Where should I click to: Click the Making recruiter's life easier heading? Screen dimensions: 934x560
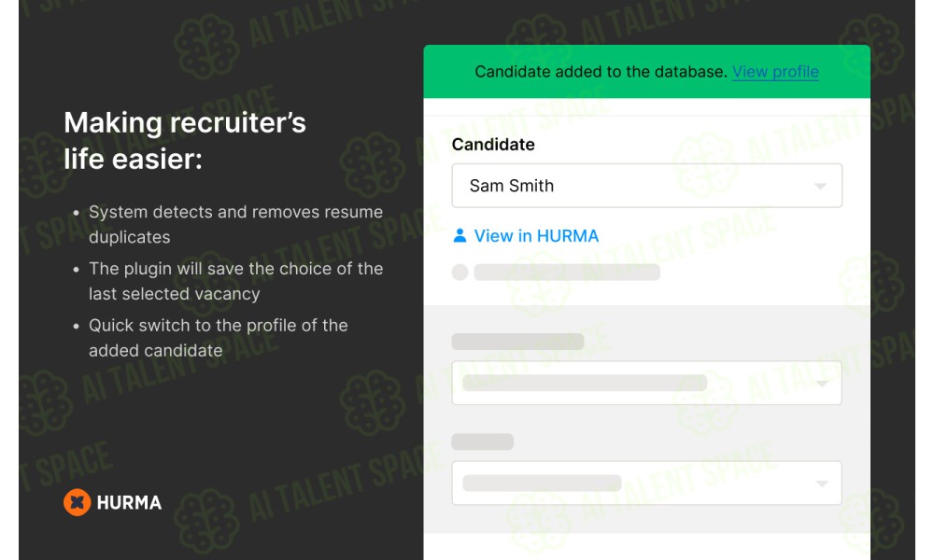click(x=185, y=140)
